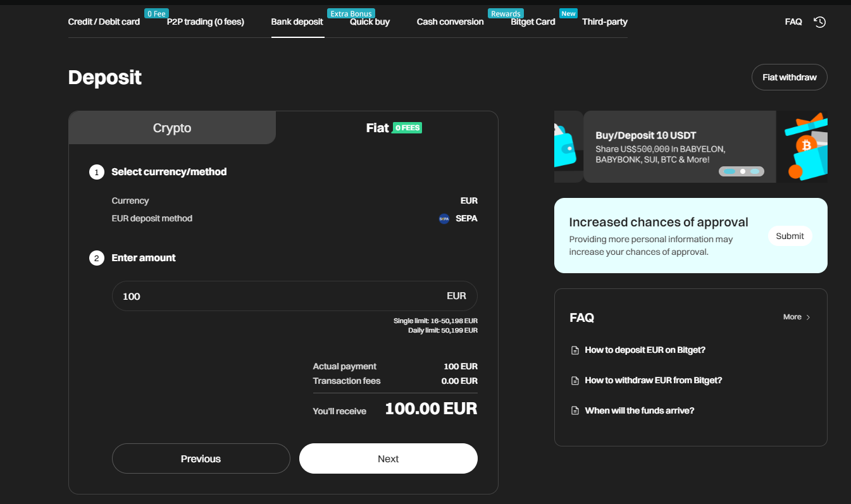Click 'SEPA' deposit method text
851x504 pixels.
[467, 219]
